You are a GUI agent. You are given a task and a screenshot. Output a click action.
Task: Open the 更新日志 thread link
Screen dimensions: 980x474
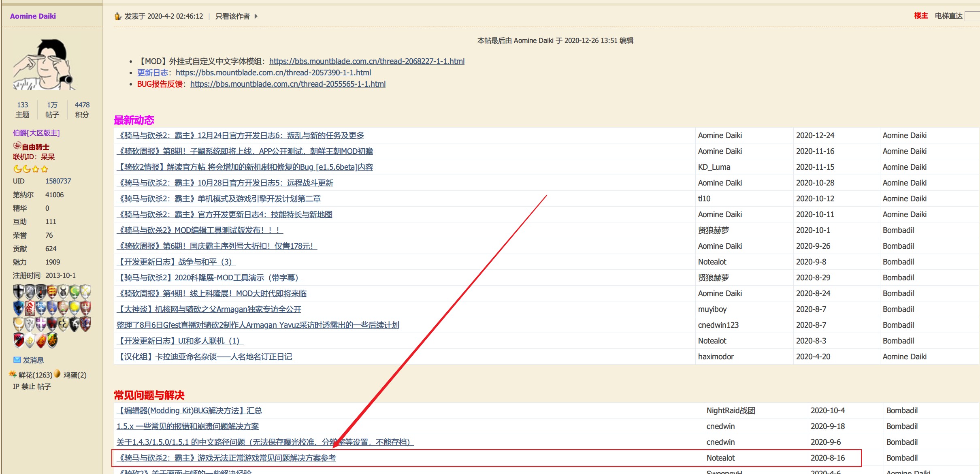click(x=273, y=73)
